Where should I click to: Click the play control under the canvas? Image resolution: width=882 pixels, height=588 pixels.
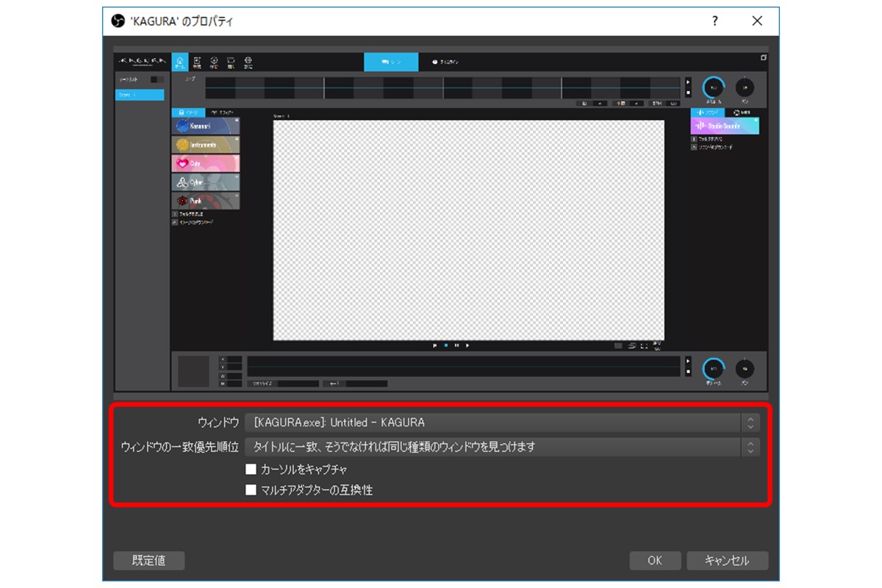tap(467, 345)
